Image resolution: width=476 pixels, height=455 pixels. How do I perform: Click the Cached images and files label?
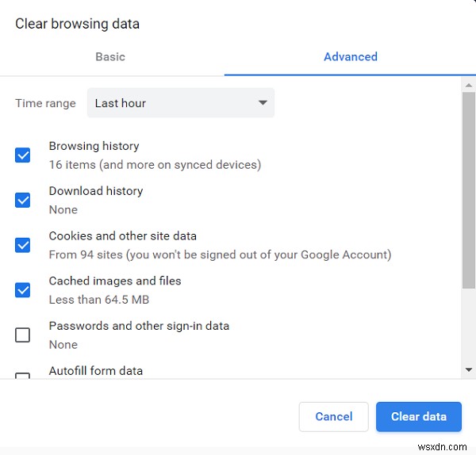115,281
